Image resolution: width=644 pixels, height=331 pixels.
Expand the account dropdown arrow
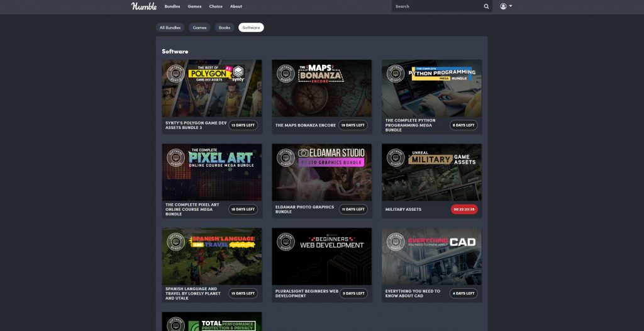point(511,6)
